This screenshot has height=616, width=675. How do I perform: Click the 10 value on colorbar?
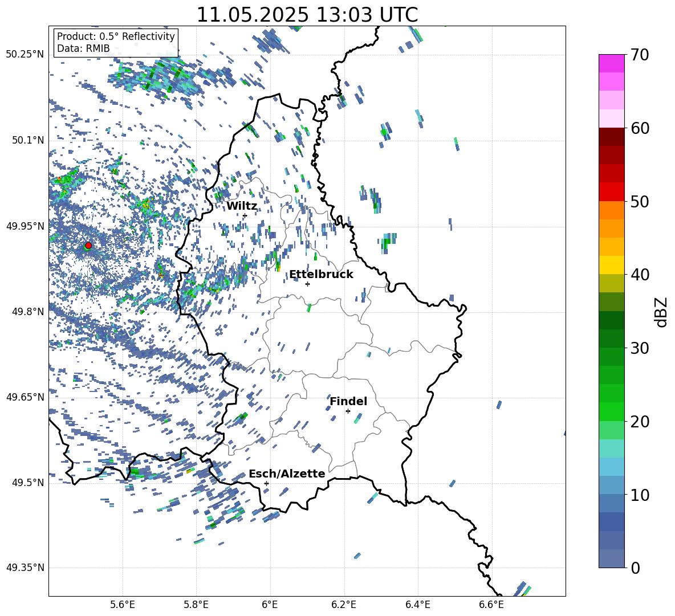(x=640, y=495)
